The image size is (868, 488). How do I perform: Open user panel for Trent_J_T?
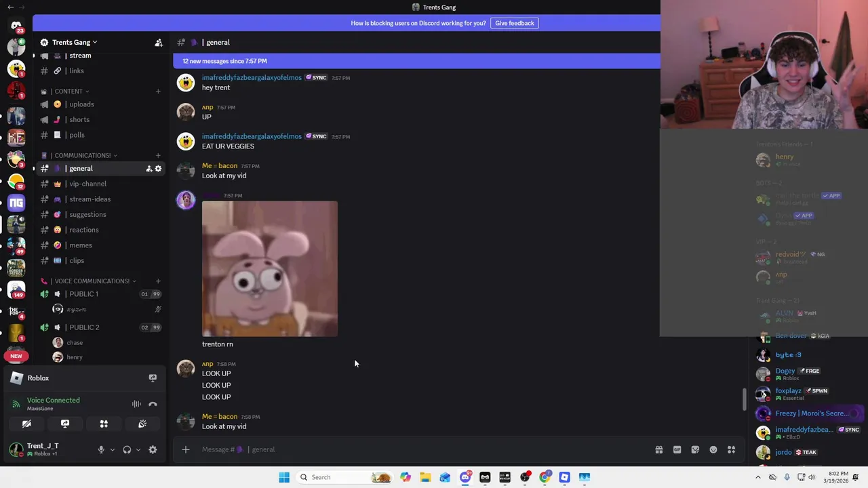(x=49, y=449)
